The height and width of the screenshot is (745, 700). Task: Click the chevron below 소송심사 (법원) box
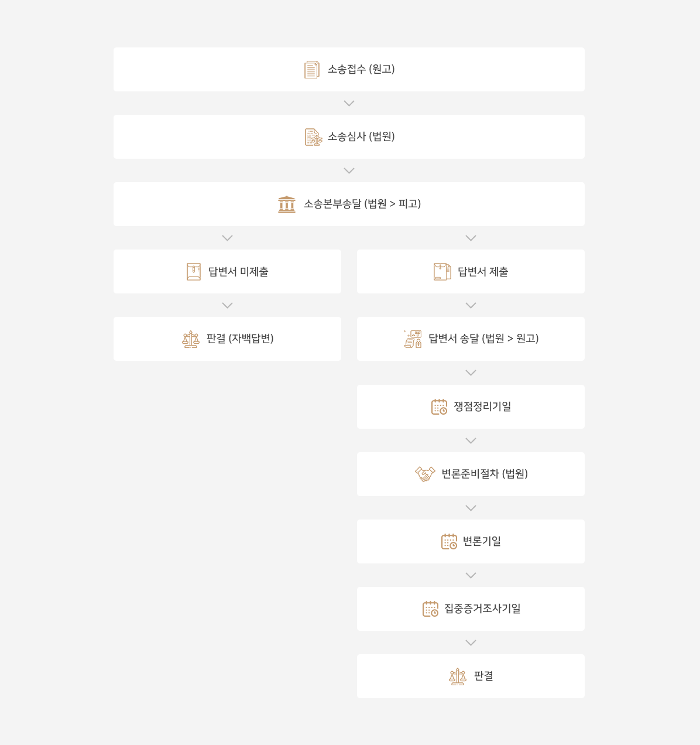coord(349,170)
